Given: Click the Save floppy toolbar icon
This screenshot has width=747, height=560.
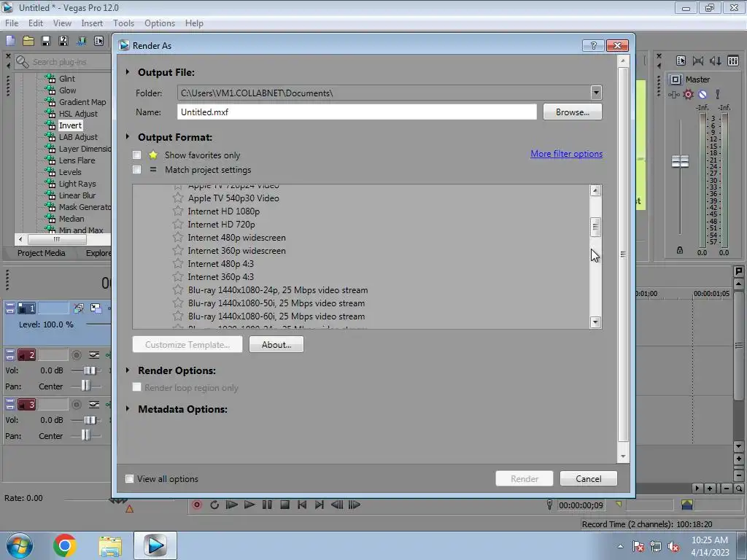Looking at the screenshot, I should (x=46, y=41).
